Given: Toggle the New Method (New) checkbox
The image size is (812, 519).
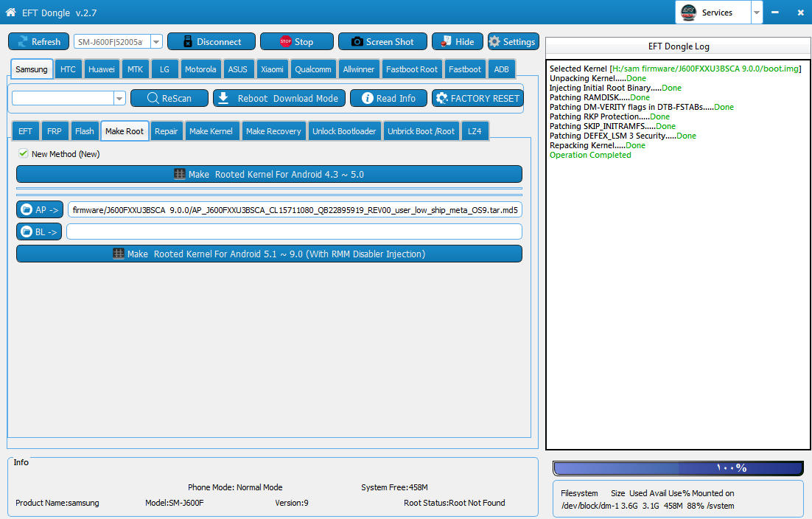Looking at the screenshot, I should [23, 153].
